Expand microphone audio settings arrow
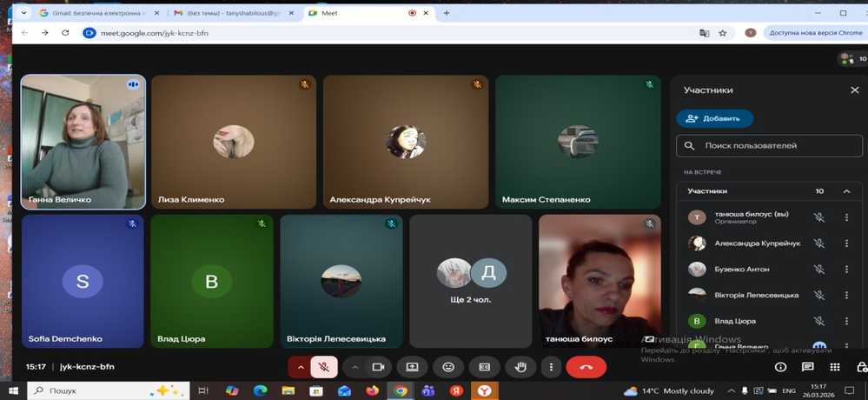The image size is (868, 400). [x=301, y=367]
